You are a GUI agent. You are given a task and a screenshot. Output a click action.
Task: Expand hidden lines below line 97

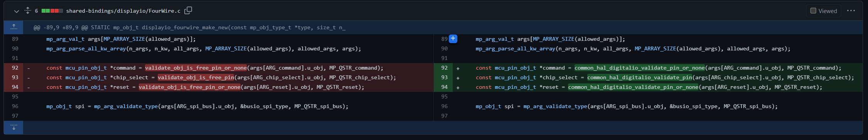pyautogui.click(x=13, y=127)
